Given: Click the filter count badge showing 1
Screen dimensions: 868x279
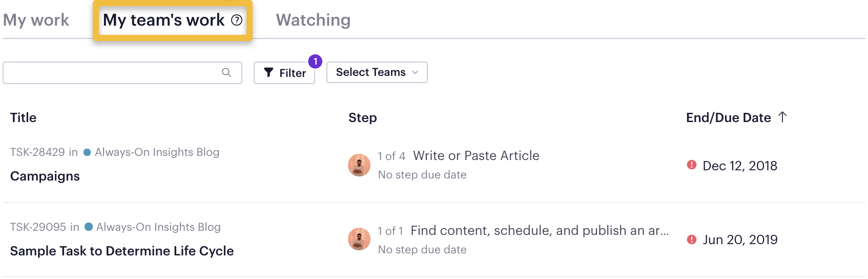Looking at the screenshot, I should point(315,62).
